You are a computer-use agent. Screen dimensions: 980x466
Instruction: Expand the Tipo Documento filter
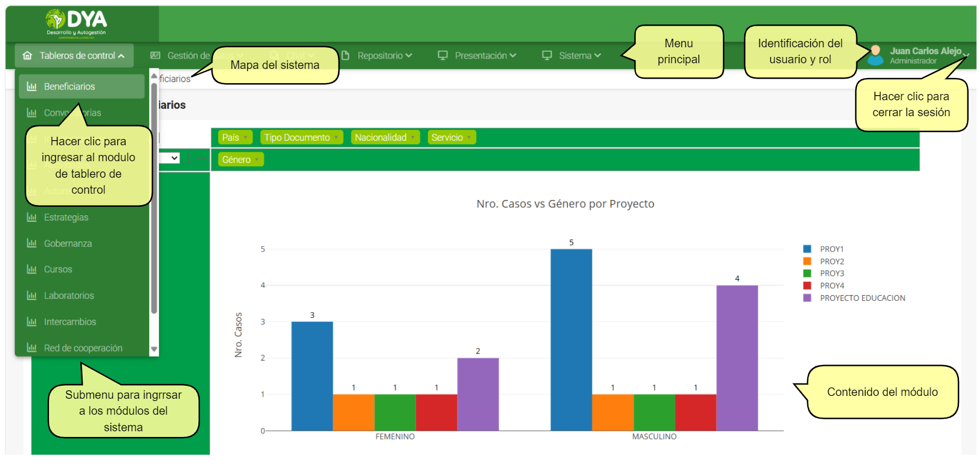tap(301, 138)
